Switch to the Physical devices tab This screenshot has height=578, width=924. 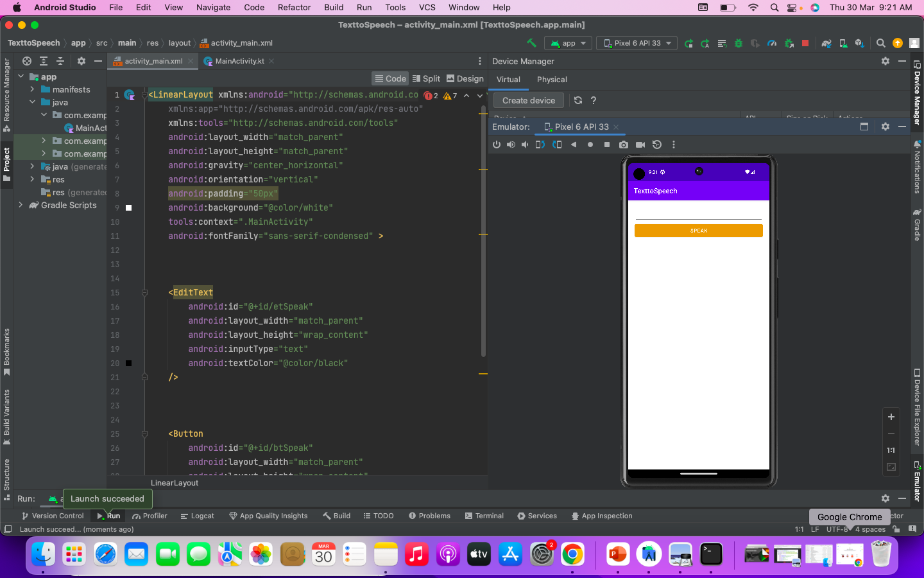click(x=552, y=79)
